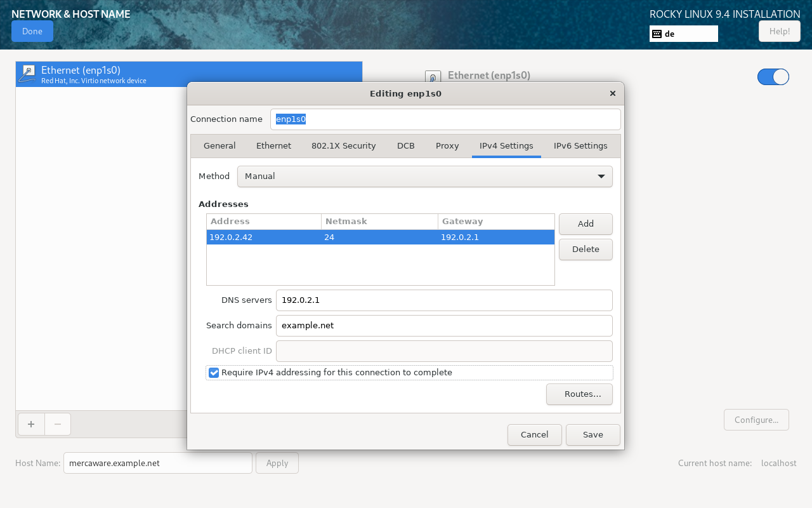Switch to the Ethernet tab
This screenshot has width=812, height=508.
[x=273, y=146]
